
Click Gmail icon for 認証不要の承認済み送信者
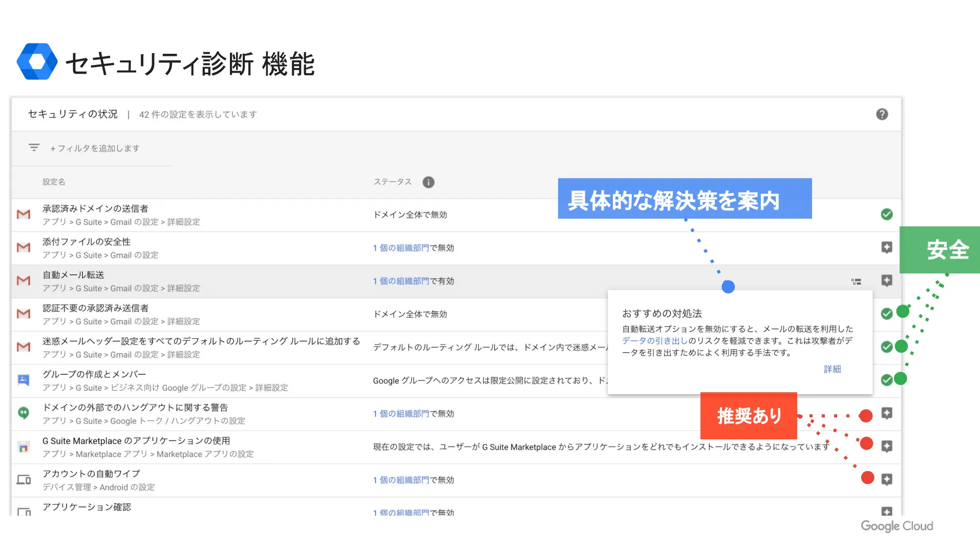click(24, 314)
